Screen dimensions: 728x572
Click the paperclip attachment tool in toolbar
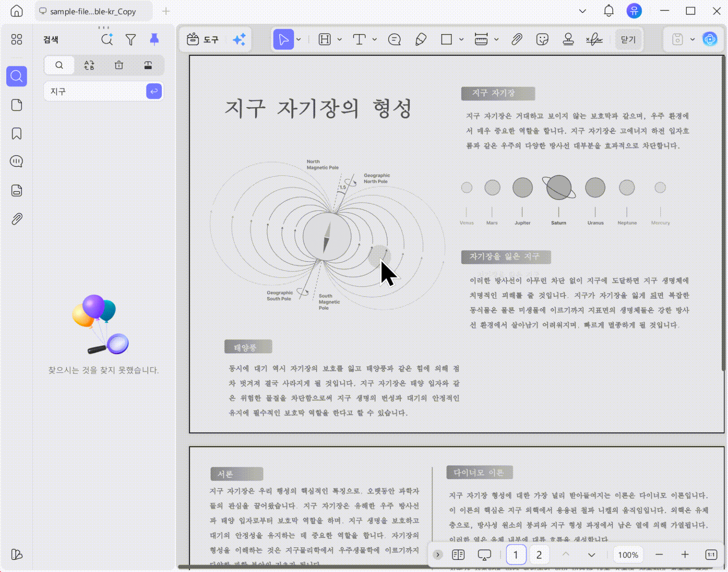[517, 39]
